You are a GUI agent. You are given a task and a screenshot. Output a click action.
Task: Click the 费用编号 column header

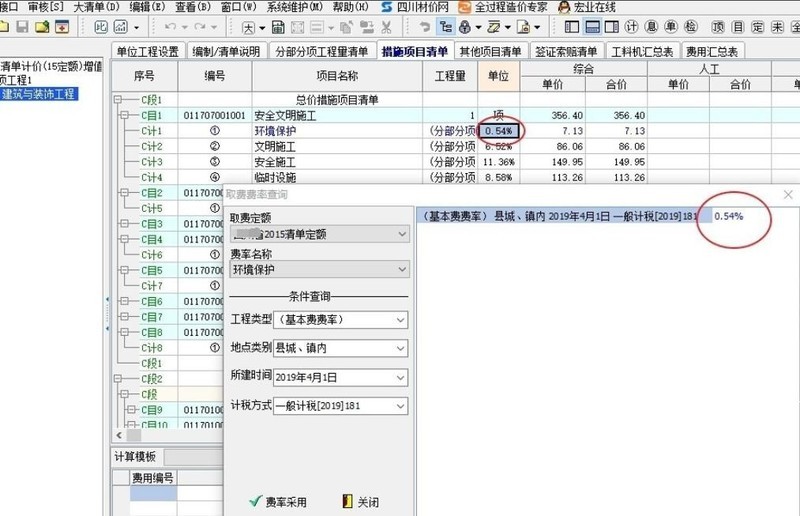pos(153,478)
